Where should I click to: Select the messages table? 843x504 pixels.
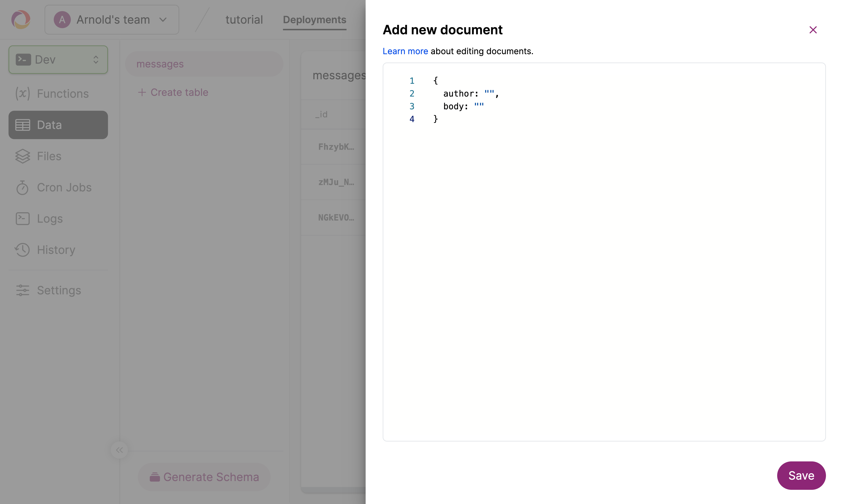pos(204,64)
